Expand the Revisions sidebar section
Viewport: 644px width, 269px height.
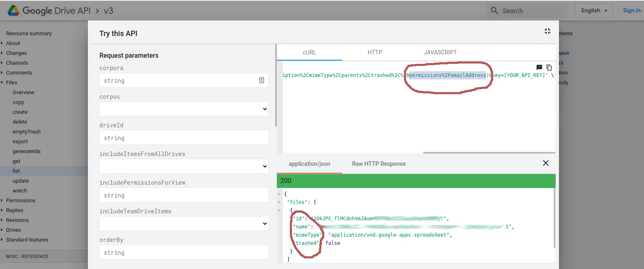tap(2, 220)
